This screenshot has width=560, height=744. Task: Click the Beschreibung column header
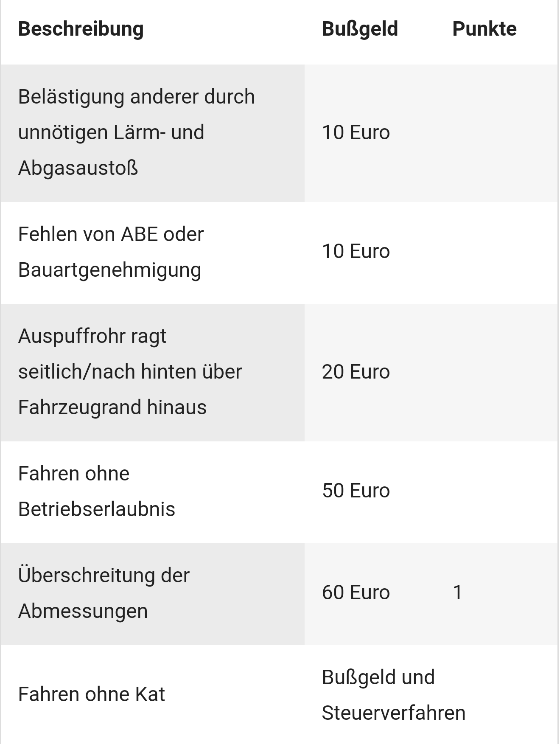(x=81, y=29)
